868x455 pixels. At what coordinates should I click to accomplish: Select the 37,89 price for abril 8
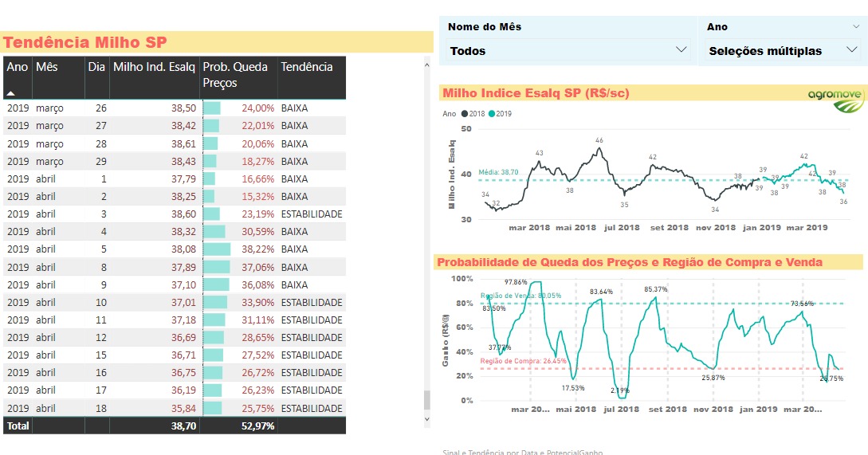tap(183, 267)
